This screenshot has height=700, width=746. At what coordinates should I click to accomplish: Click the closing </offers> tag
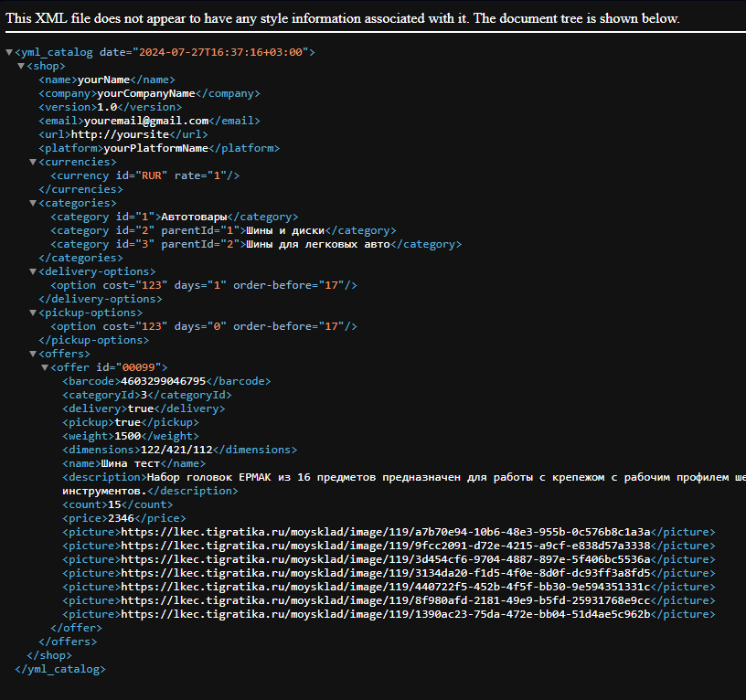pyautogui.click(x=68, y=642)
